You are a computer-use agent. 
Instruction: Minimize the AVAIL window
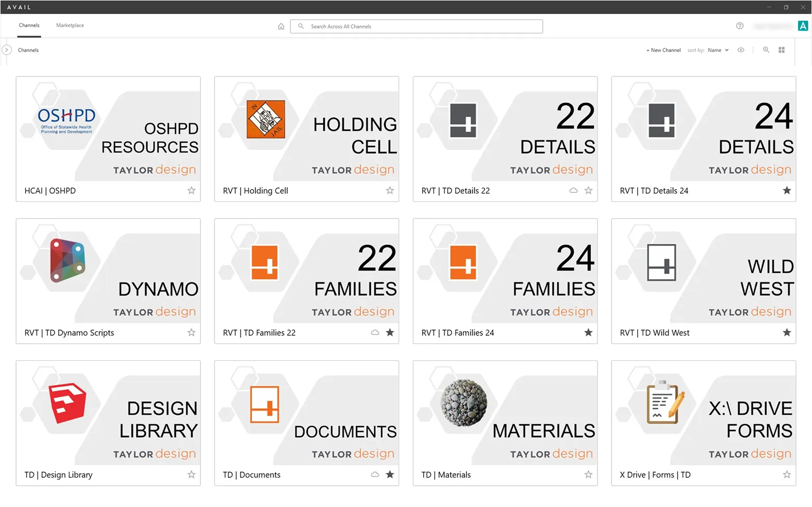point(769,7)
